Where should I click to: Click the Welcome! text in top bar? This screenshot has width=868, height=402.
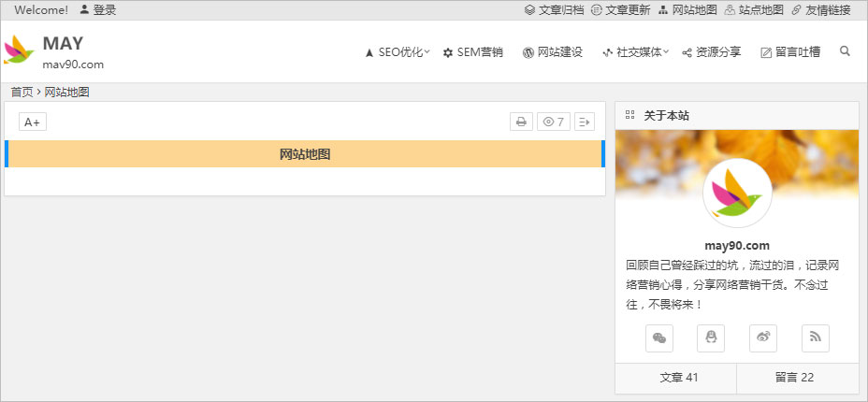point(41,10)
